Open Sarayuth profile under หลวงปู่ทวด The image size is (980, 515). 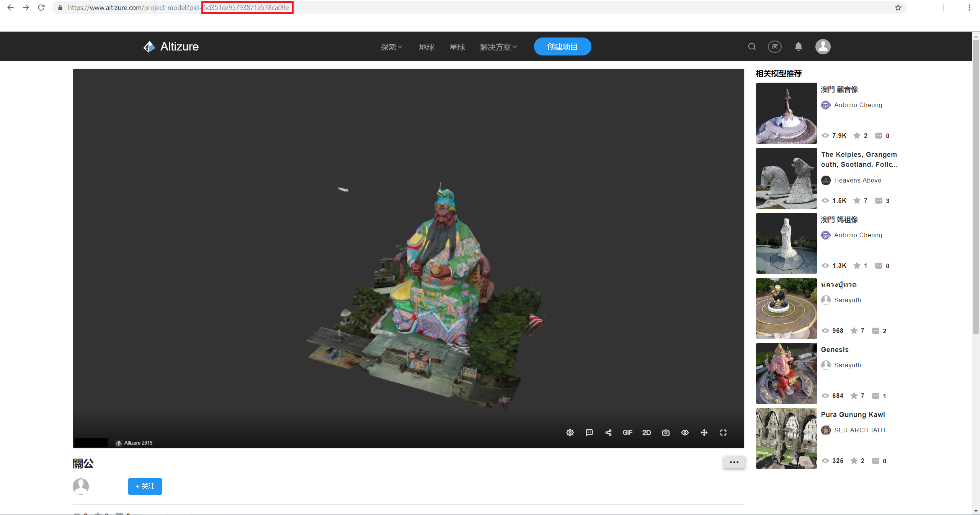848,300
